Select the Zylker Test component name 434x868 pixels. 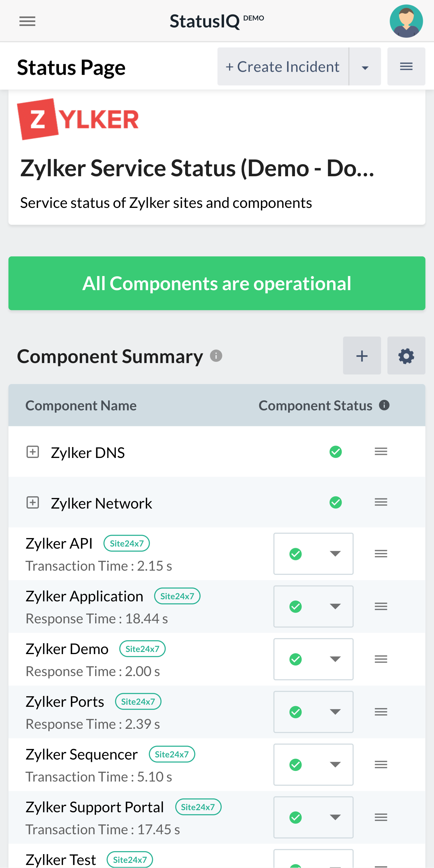(x=61, y=860)
